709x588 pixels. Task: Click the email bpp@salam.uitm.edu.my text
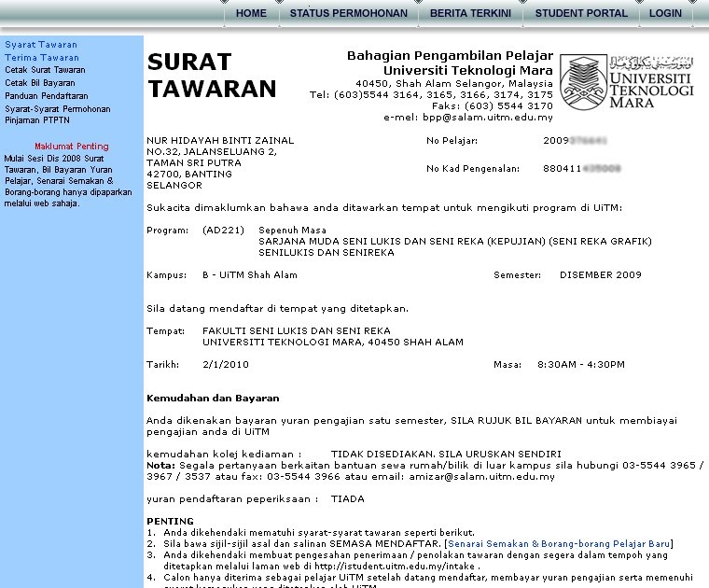(487, 118)
